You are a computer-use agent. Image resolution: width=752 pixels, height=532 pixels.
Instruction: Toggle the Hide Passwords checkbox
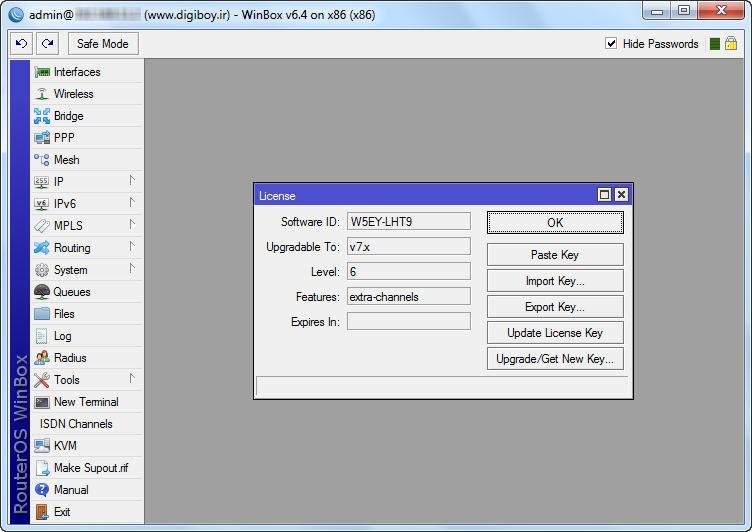[x=611, y=44]
